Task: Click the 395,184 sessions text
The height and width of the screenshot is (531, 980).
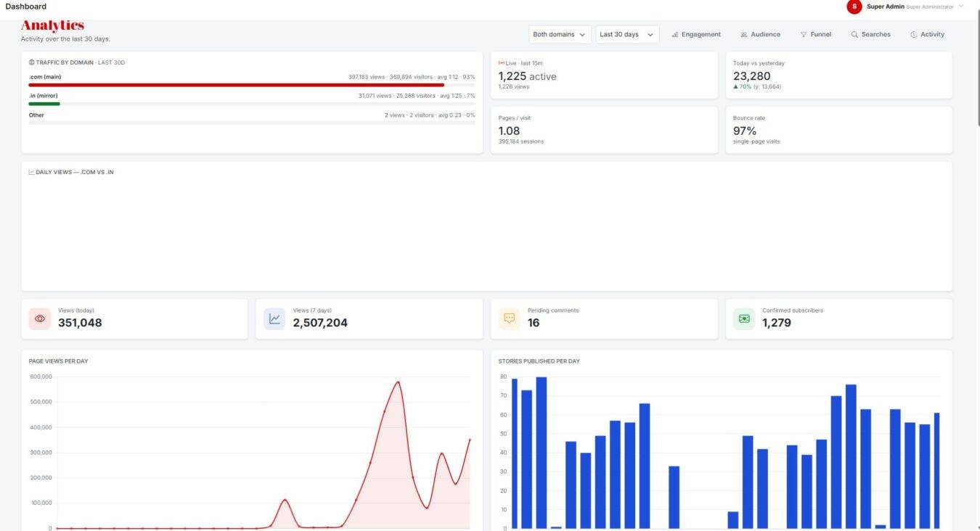Action: (x=520, y=141)
